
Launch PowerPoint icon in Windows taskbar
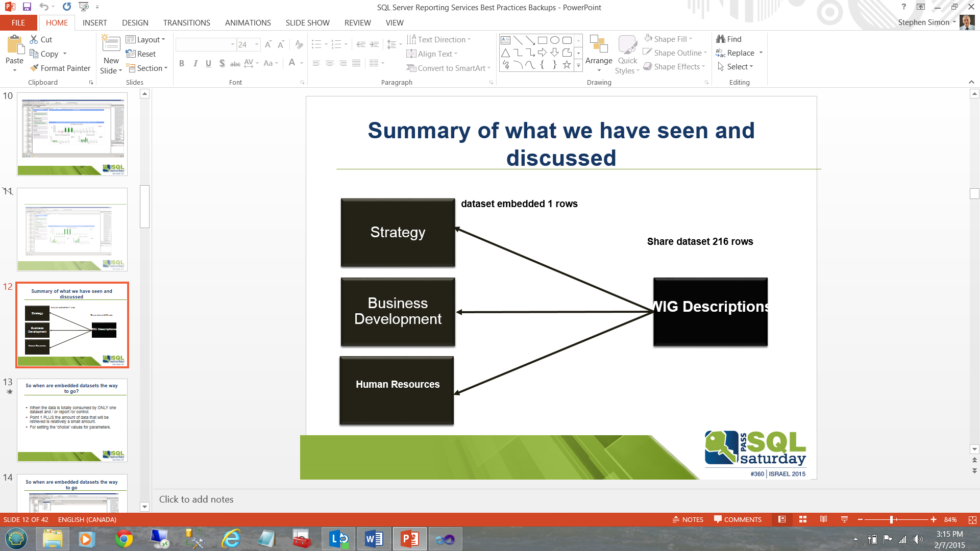pos(410,539)
